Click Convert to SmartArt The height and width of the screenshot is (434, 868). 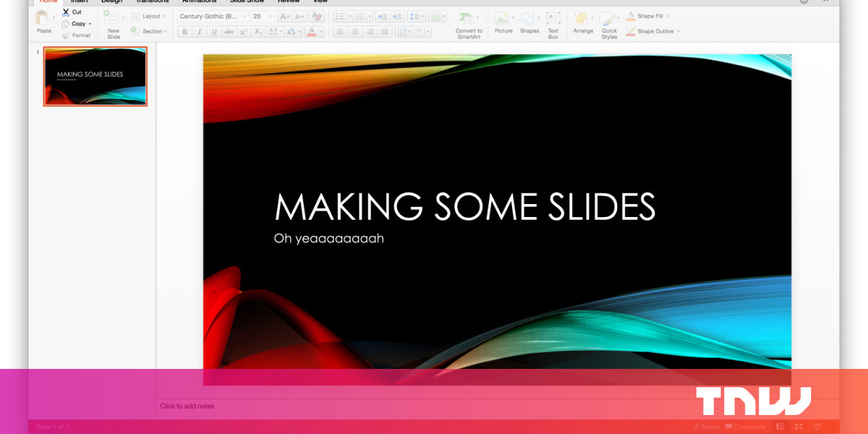(469, 24)
